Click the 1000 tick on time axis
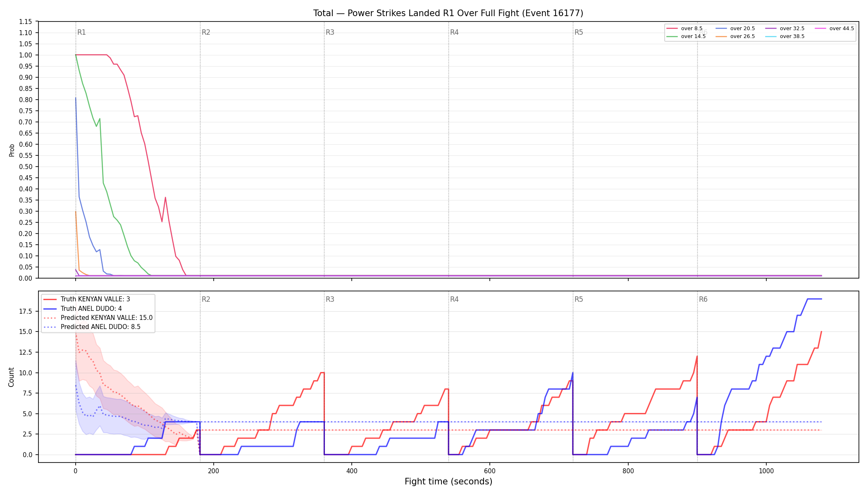The image size is (868, 496). 766,471
